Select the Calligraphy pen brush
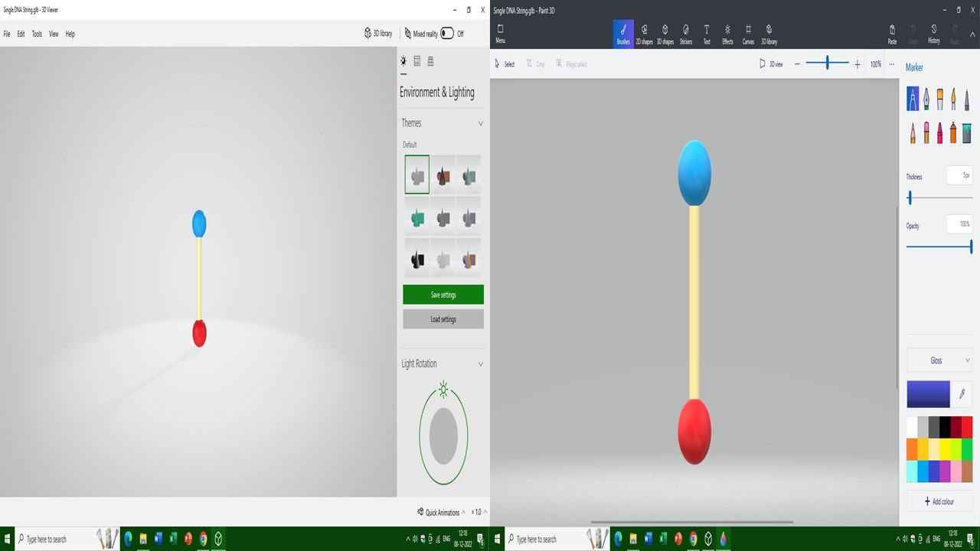The image size is (980, 551). point(926,99)
